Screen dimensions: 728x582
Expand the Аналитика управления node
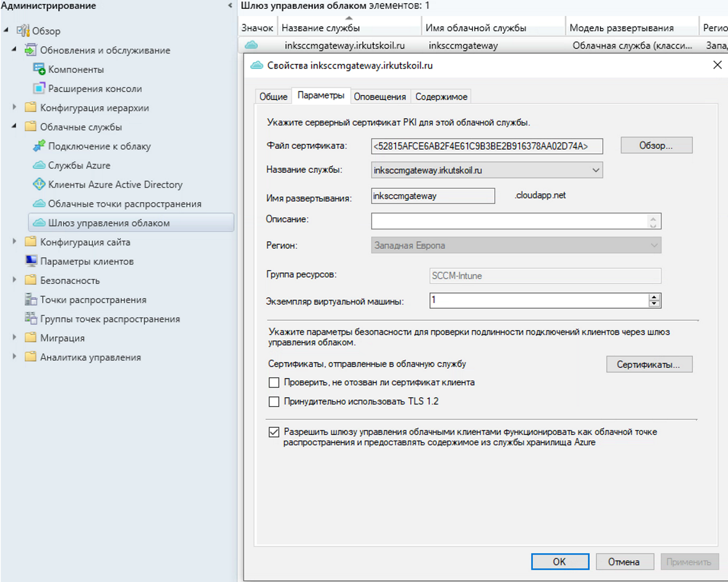coord(14,357)
